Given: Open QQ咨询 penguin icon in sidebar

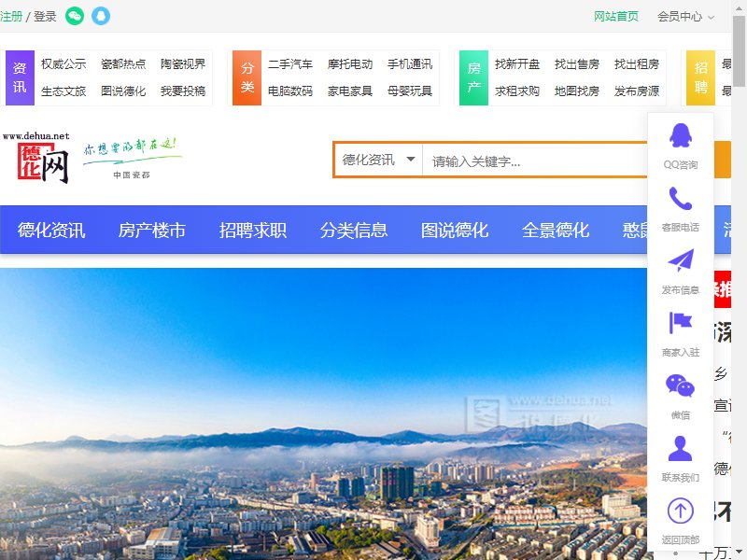Looking at the screenshot, I should point(681,135).
